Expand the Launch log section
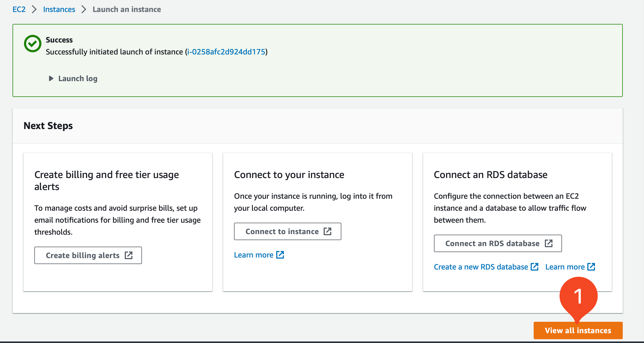Image resolution: width=644 pixels, height=343 pixels. pyautogui.click(x=77, y=78)
